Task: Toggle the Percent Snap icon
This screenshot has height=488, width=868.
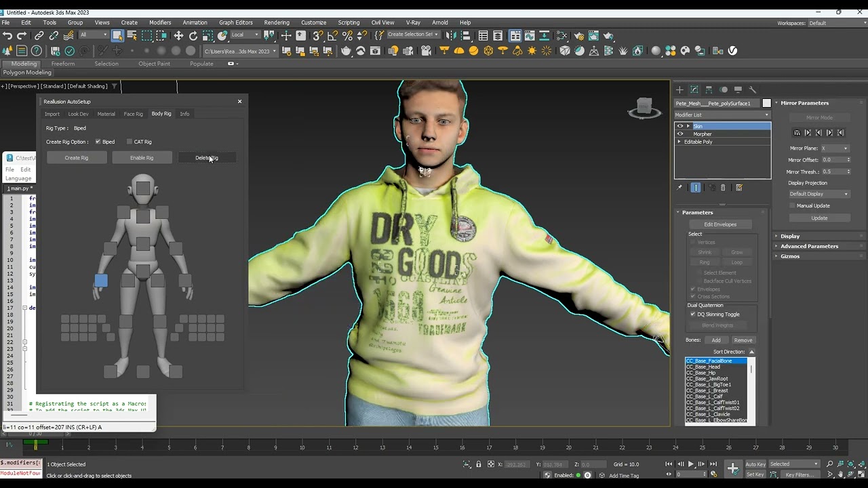Action: pos(347,35)
